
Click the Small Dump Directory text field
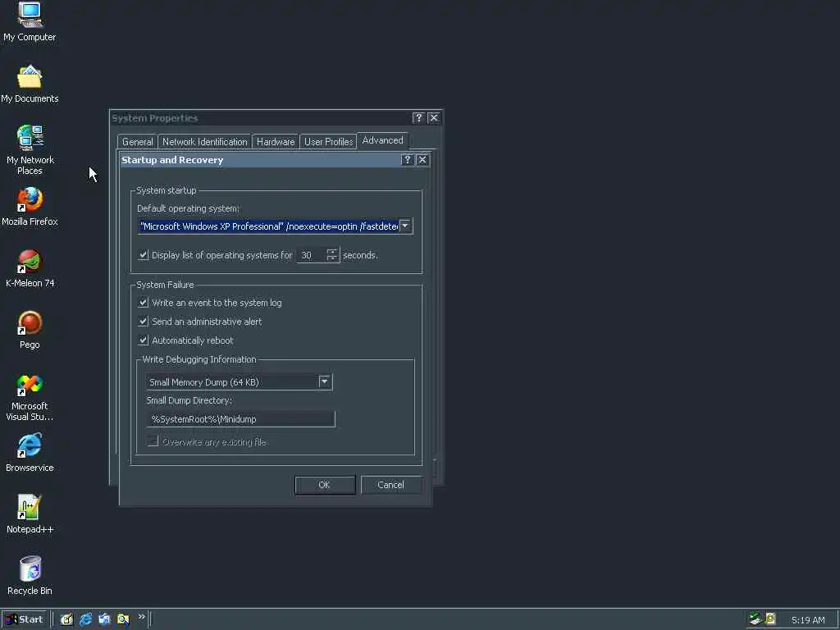coord(240,419)
